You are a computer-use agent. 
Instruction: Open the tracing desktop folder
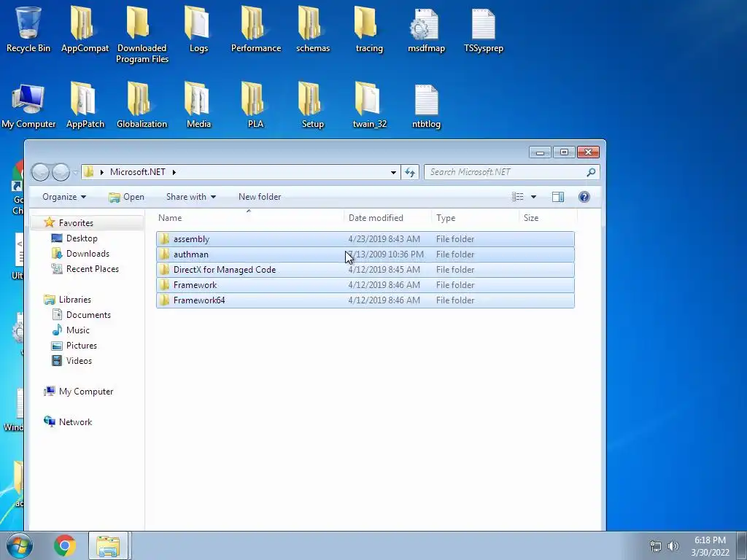(369, 29)
